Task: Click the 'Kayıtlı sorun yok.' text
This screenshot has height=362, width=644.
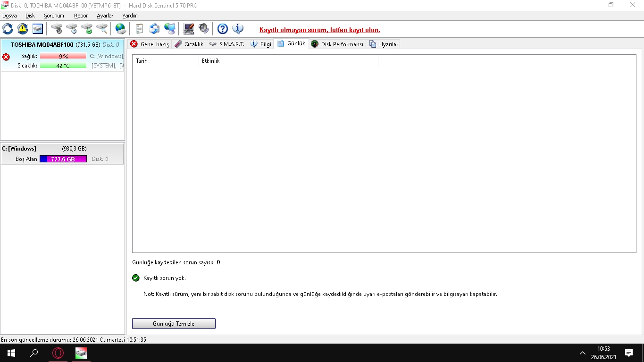Action: [165, 278]
